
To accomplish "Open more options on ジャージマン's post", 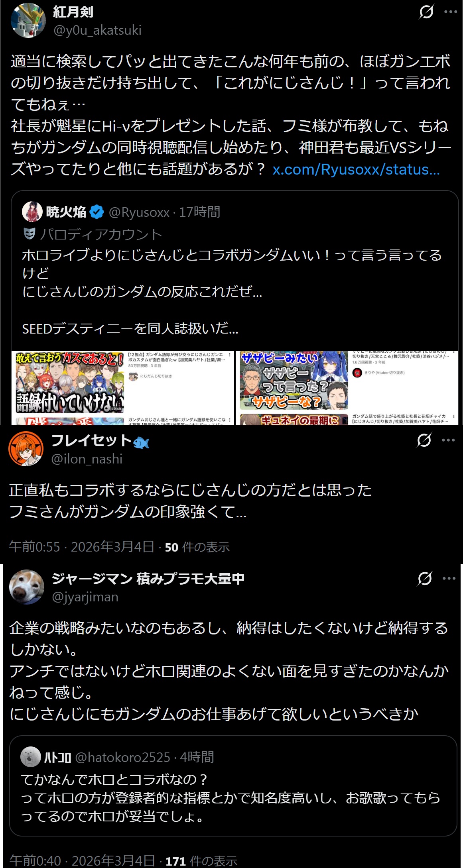I will [x=449, y=578].
